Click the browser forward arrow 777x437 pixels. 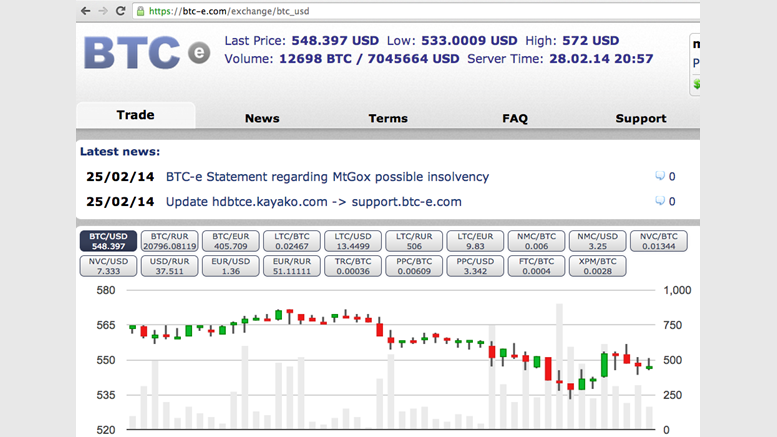click(103, 11)
